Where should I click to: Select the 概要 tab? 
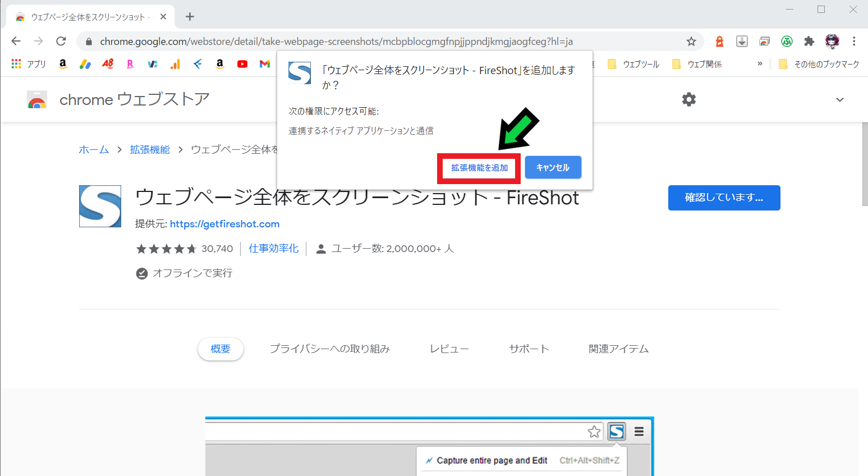(221, 349)
